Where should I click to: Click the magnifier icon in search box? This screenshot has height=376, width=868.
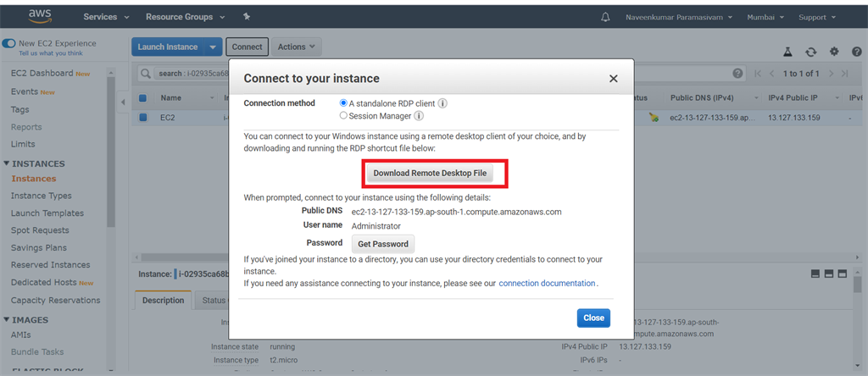click(146, 74)
